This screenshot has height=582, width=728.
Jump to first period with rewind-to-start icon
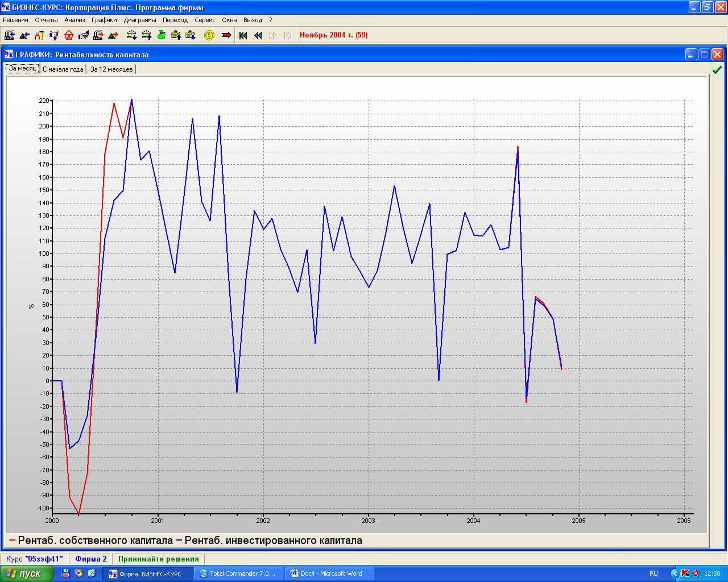point(243,35)
